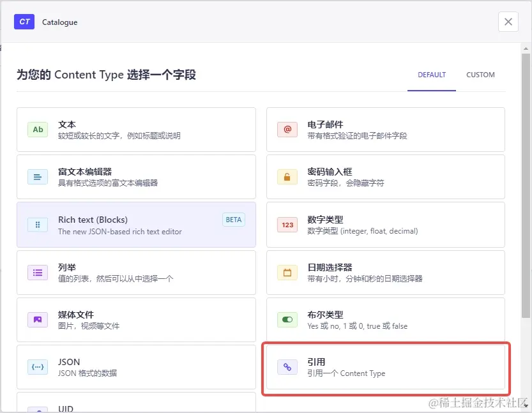
Task: Click the rich text editor lines icon
Action: 38,177
